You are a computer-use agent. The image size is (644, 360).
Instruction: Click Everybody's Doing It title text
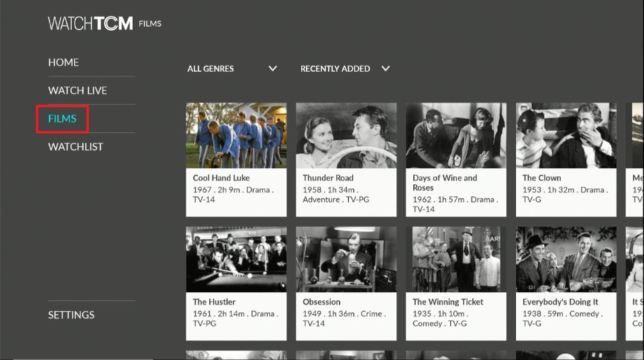560,302
